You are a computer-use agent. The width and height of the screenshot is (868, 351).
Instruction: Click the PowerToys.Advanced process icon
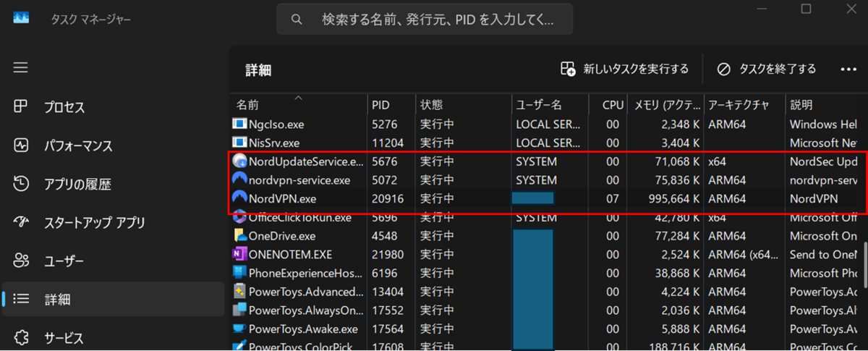(239, 292)
